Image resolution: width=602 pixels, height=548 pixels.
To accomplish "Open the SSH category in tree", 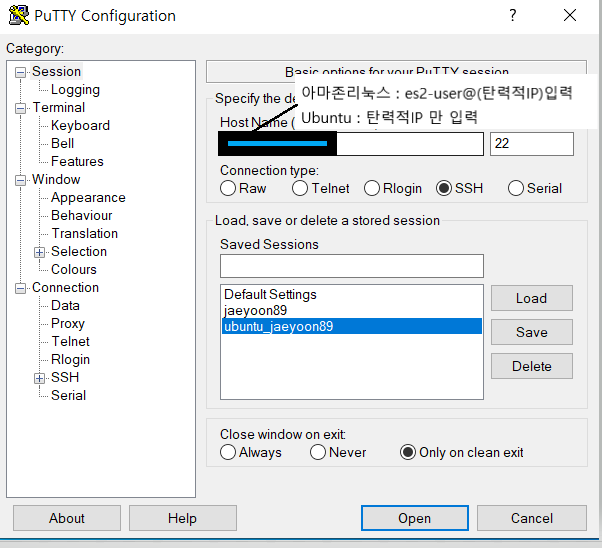I will pyautogui.click(x=65, y=377).
